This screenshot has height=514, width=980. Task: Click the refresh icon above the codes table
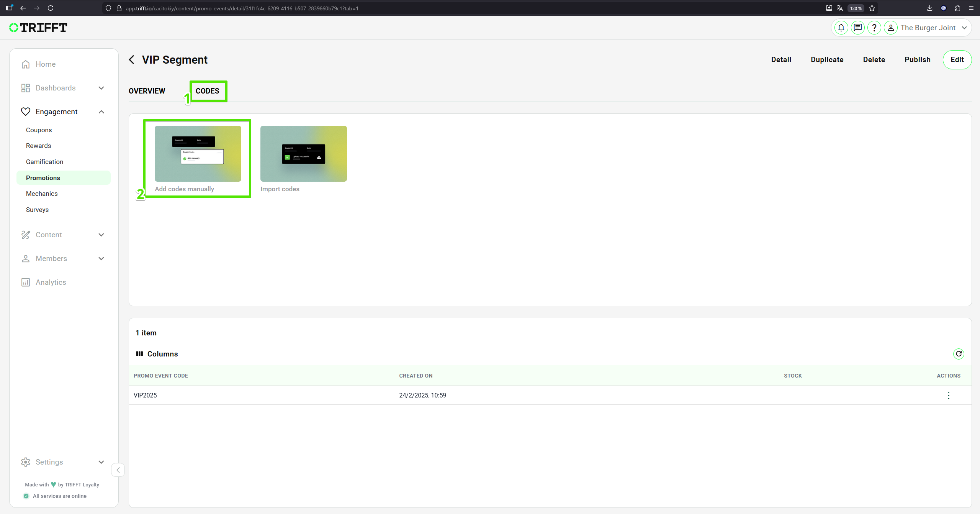coord(959,354)
